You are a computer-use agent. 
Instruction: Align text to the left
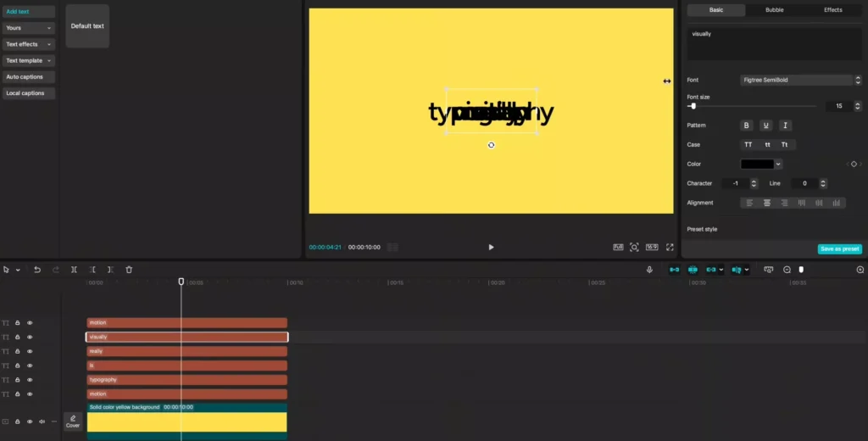(749, 203)
